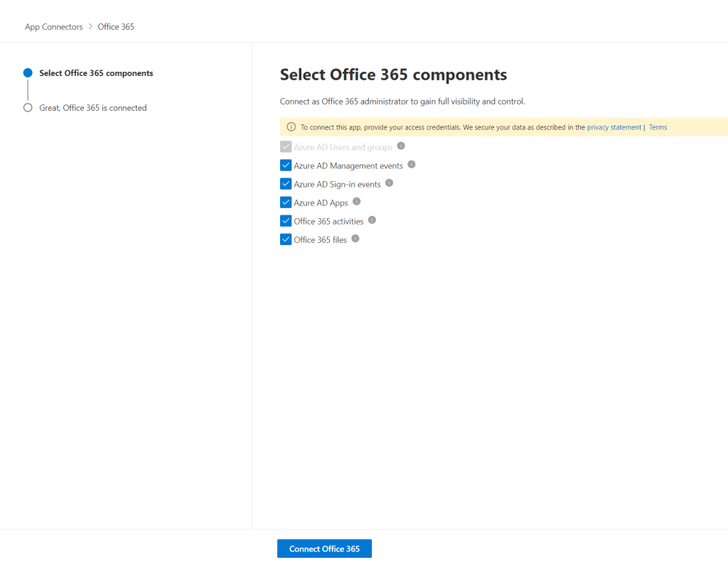Select 'Great, Office 365 is connected' step
The image size is (728, 562).
pos(92,108)
